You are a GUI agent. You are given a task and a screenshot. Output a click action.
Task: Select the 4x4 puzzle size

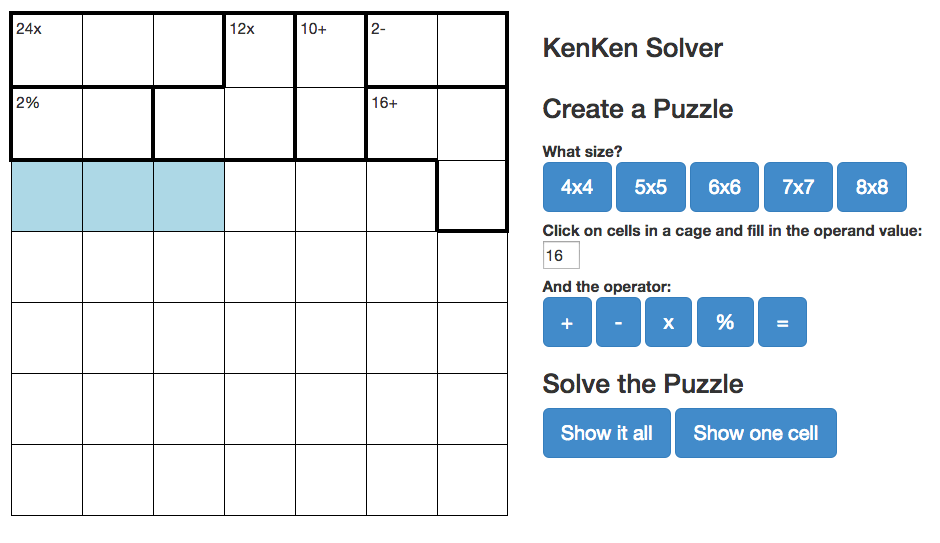click(577, 187)
